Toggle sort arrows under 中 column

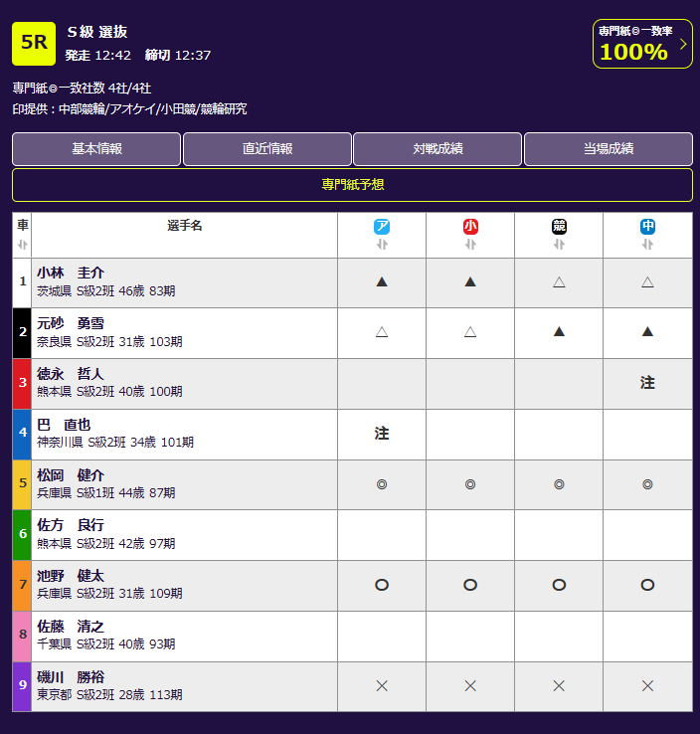pyautogui.click(x=647, y=245)
